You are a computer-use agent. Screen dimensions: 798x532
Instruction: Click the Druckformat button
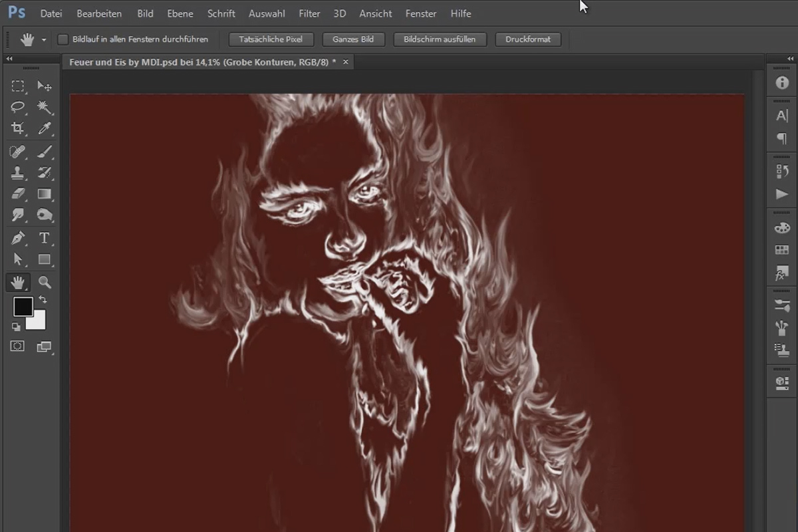528,39
